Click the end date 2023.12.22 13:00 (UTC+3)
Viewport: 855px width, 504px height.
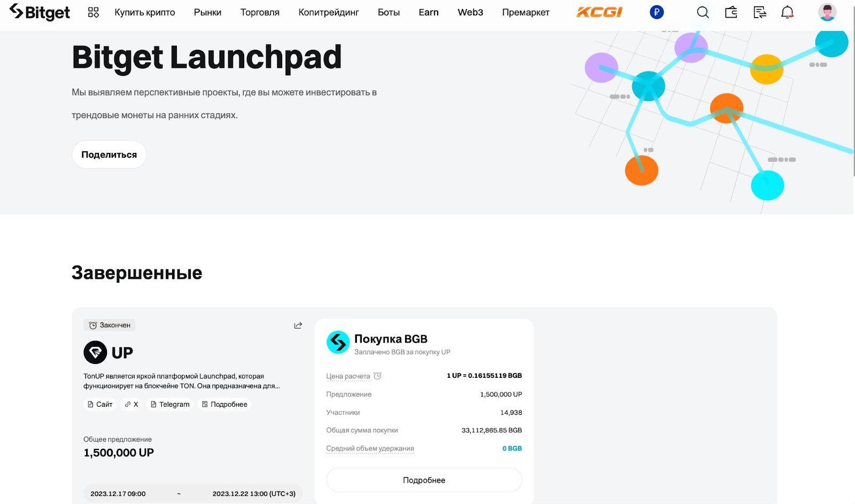point(254,494)
